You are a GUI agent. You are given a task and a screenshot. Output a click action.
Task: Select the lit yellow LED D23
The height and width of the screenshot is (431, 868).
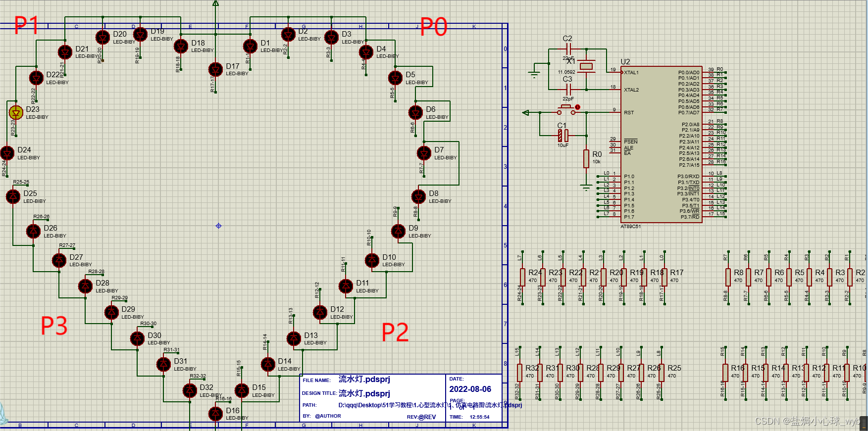tap(16, 113)
